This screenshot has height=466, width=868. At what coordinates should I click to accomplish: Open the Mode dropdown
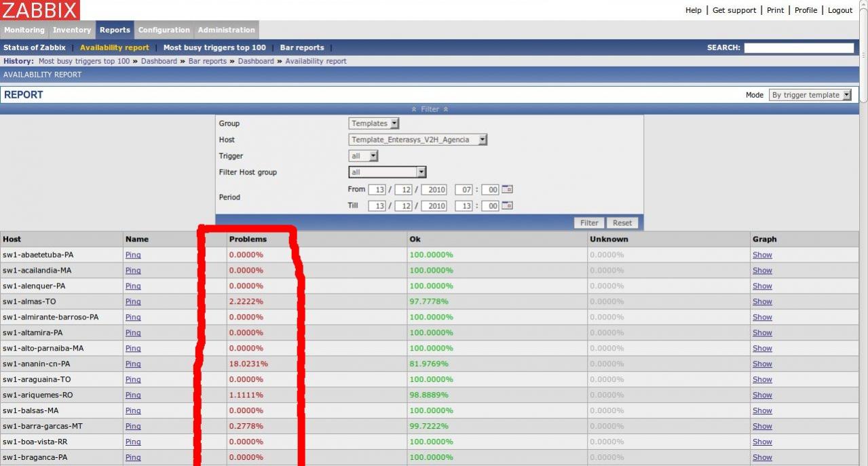tap(810, 95)
